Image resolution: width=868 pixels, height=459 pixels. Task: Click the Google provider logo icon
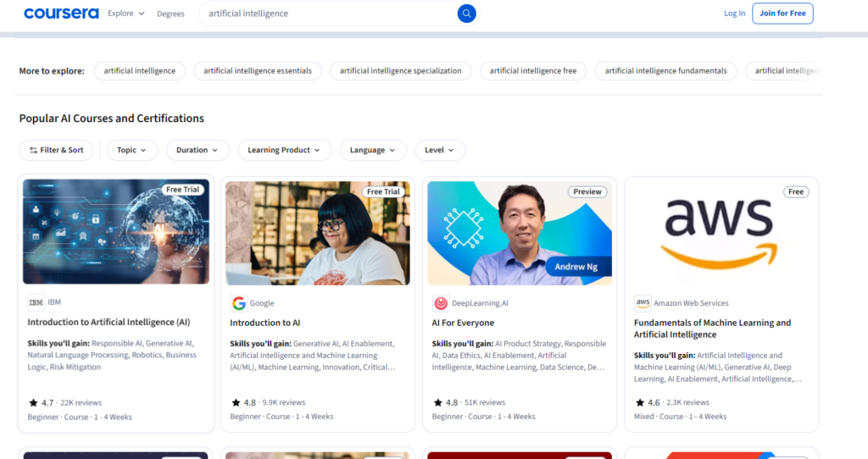[x=239, y=303]
